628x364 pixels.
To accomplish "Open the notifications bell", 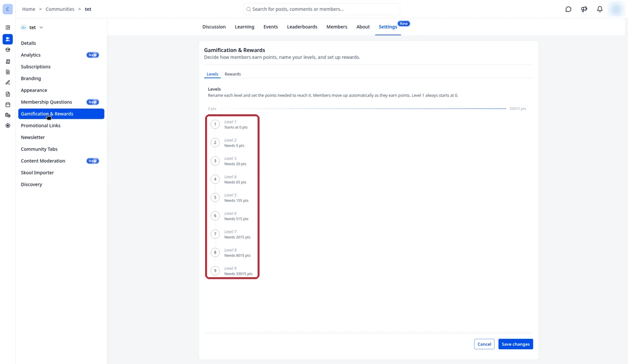I will pyautogui.click(x=600, y=9).
